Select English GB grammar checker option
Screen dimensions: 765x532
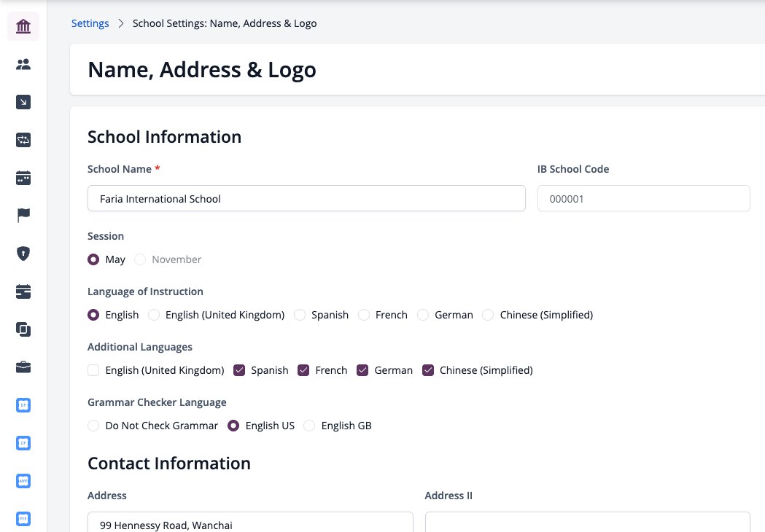click(x=309, y=426)
